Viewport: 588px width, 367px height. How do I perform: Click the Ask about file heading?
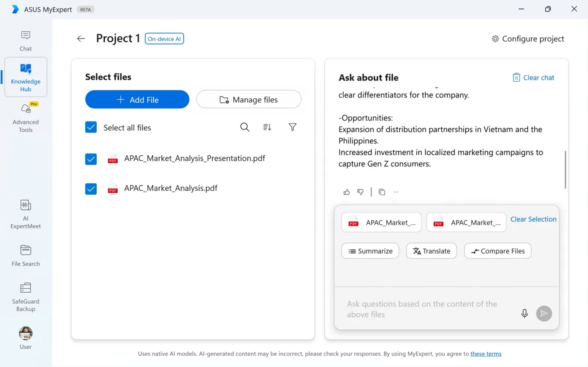click(x=368, y=77)
